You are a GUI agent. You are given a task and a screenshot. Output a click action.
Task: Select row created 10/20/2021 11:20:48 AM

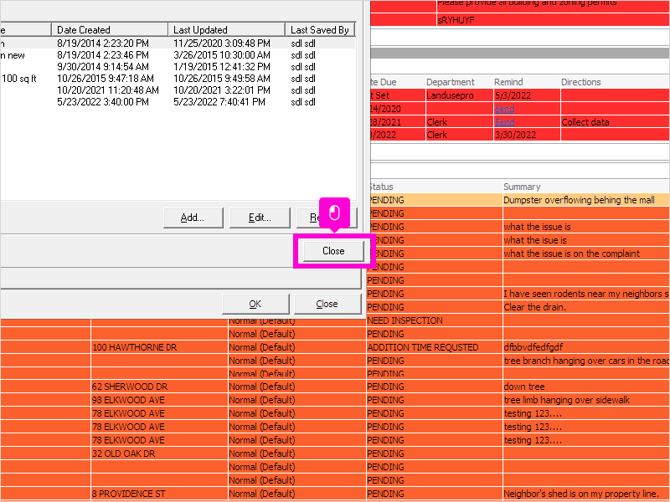178,91
